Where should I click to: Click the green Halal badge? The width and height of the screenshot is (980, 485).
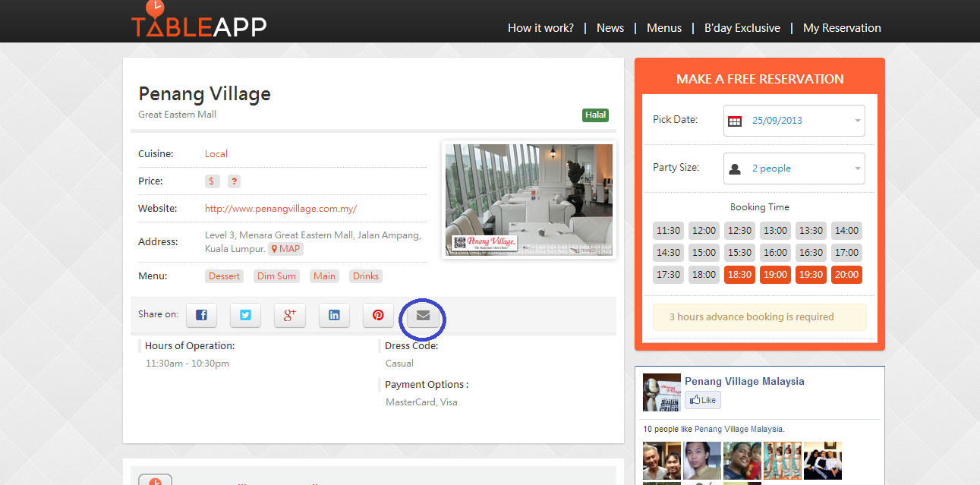click(x=596, y=115)
